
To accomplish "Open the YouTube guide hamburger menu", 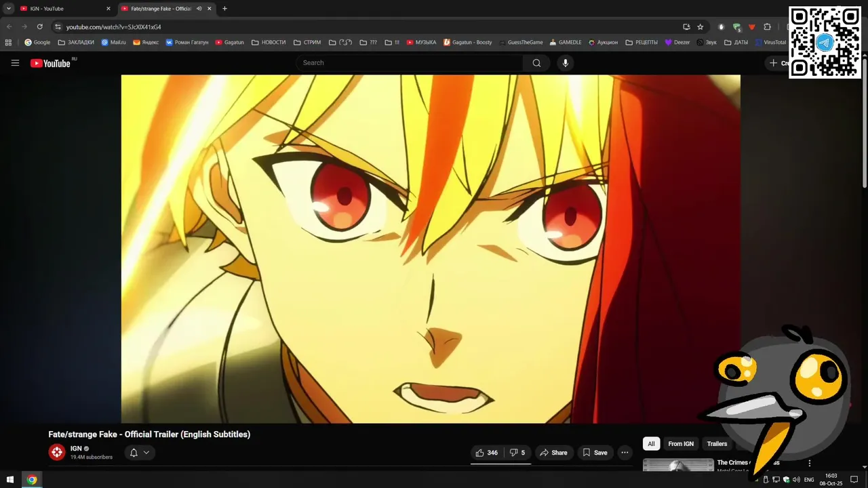I will (15, 63).
